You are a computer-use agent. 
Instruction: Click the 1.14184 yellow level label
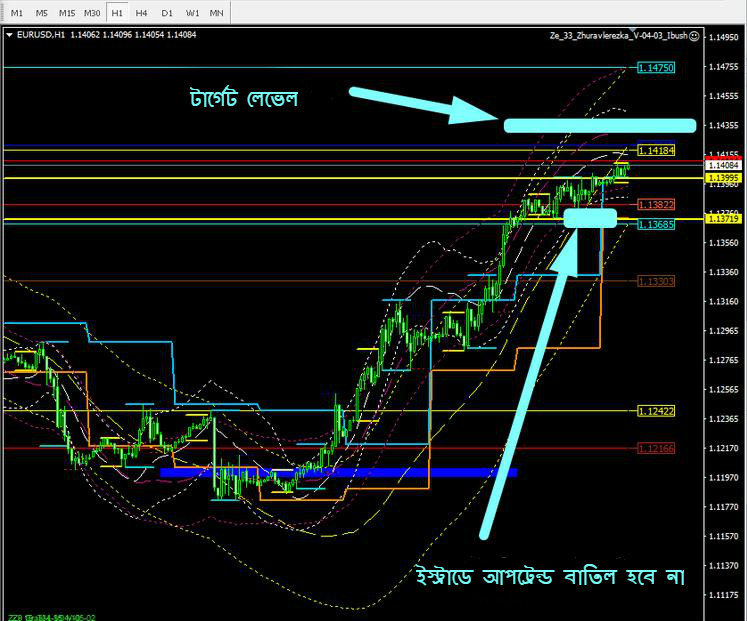[656, 150]
